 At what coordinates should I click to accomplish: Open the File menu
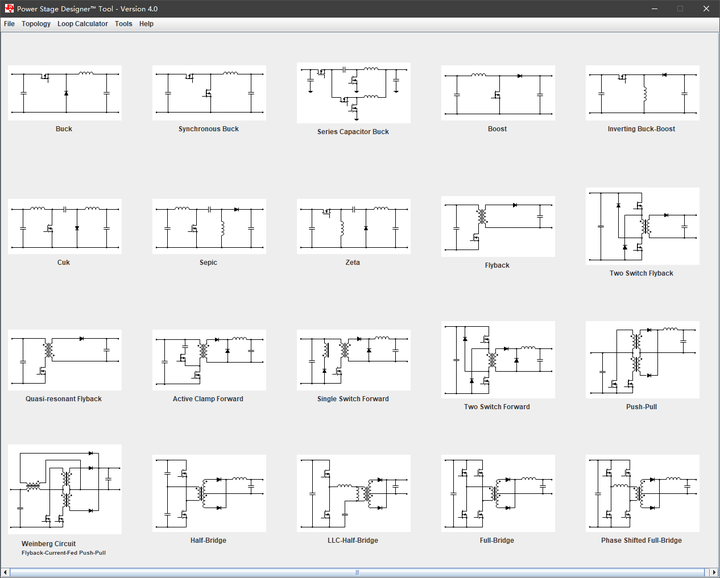click(x=9, y=24)
